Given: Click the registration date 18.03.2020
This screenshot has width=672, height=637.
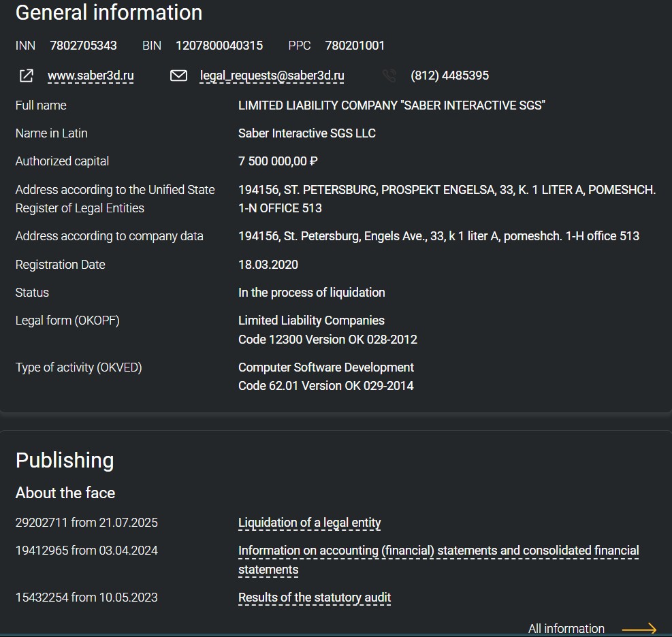Looking at the screenshot, I should tap(268, 265).
